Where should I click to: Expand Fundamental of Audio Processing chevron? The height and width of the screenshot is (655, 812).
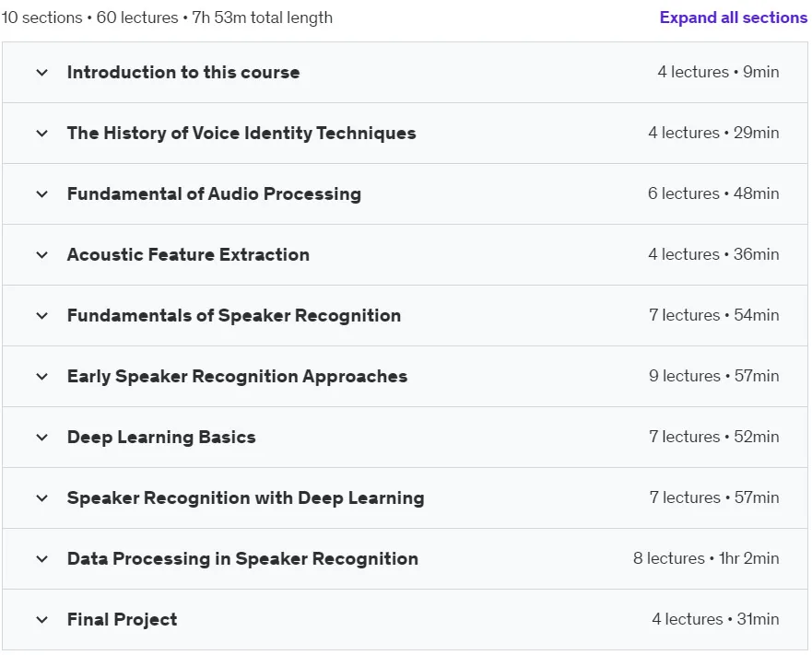click(x=42, y=194)
